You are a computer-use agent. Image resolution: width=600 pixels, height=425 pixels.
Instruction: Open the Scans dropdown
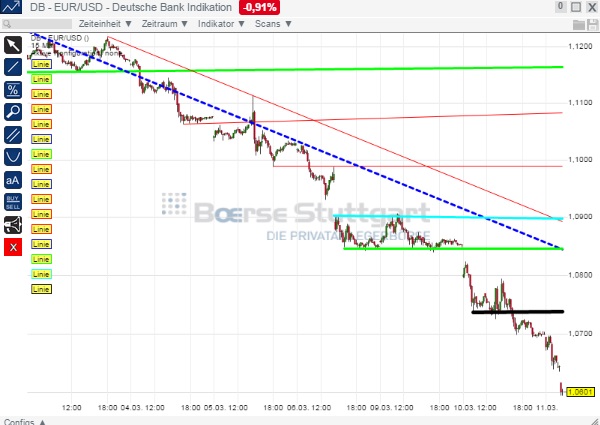pyautogui.click(x=273, y=24)
